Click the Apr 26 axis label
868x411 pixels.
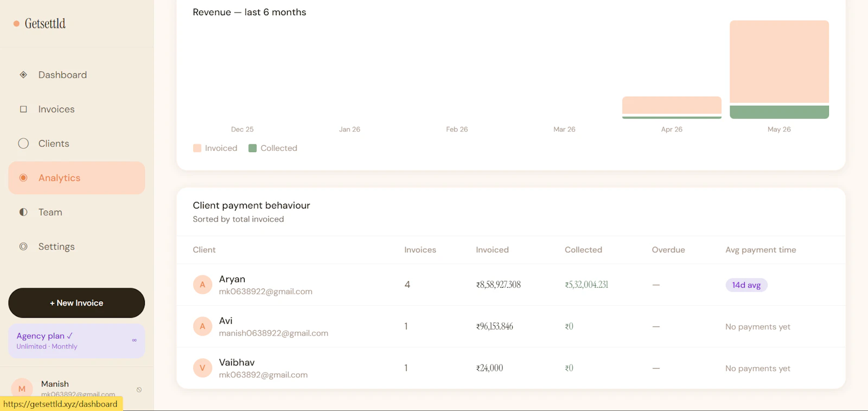click(x=672, y=129)
